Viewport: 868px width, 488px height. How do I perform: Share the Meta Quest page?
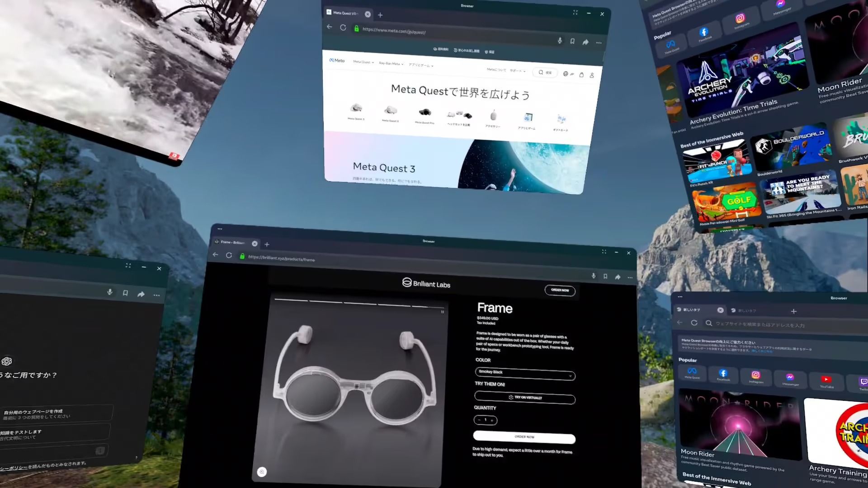585,42
